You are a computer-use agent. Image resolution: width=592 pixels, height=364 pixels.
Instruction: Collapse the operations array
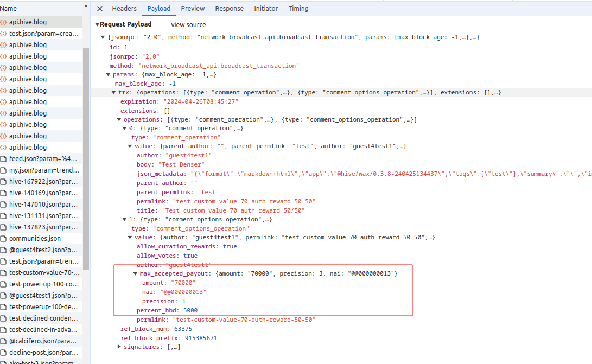(119, 120)
